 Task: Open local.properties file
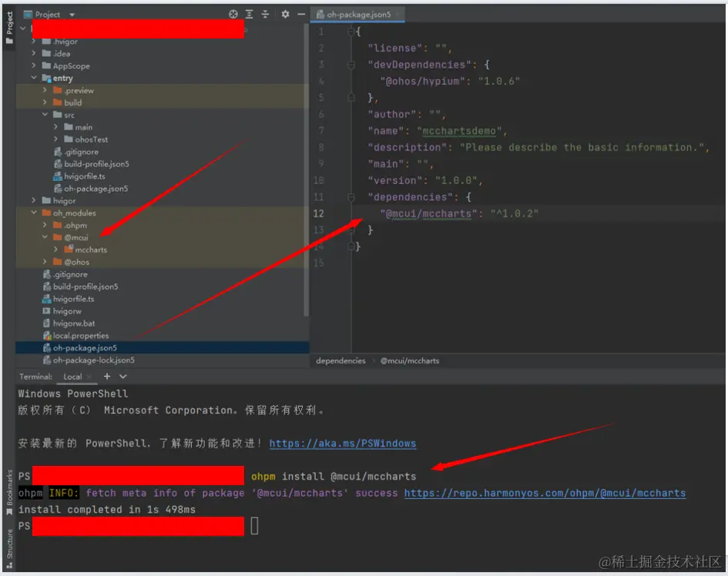[x=81, y=336]
